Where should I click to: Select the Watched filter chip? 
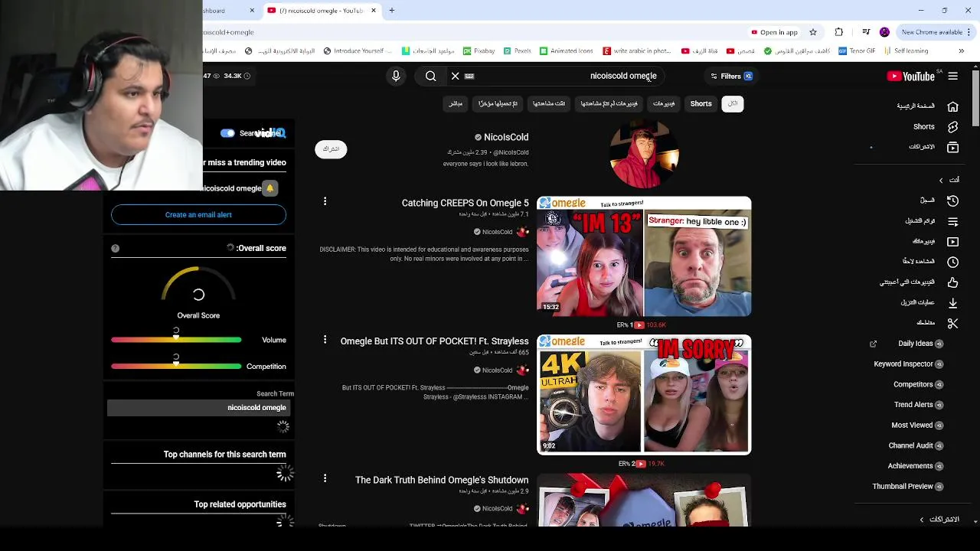pyautogui.click(x=549, y=103)
